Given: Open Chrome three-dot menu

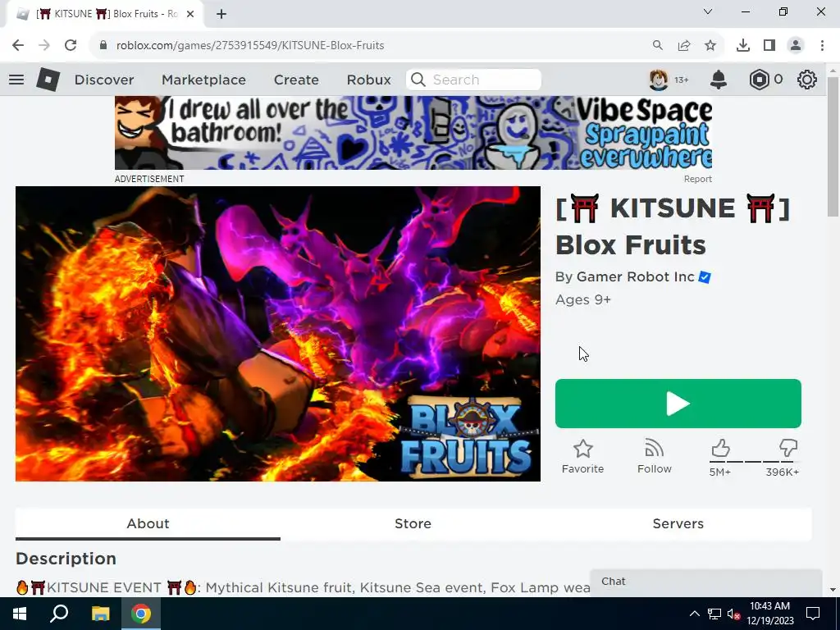Looking at the screenshot, I should [x=822, y=45].
